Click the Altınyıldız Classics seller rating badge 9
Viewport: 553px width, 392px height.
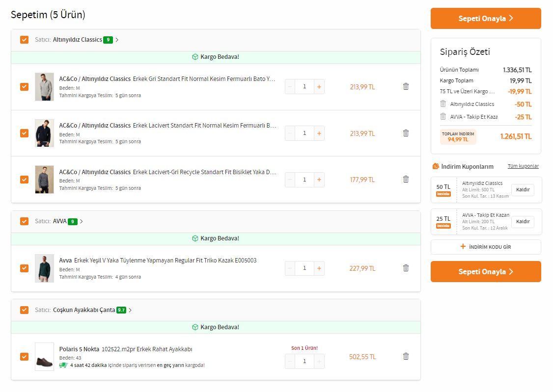(108, 40)
